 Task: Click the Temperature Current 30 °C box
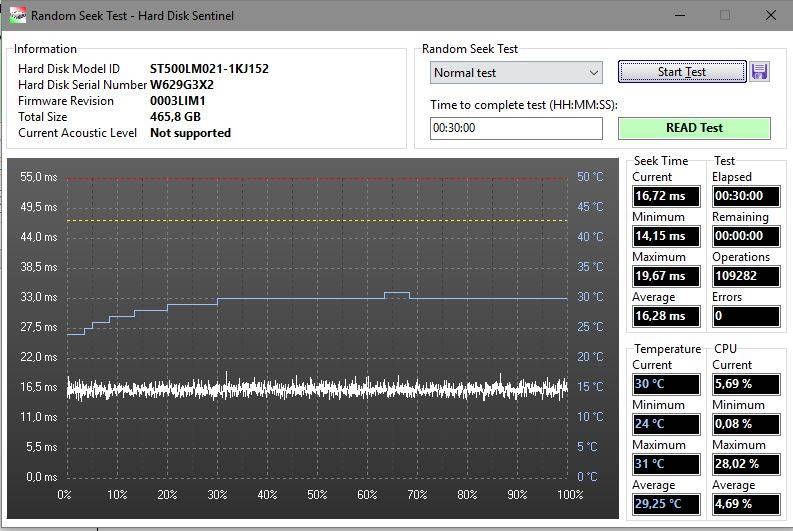[x=666, y=384]
